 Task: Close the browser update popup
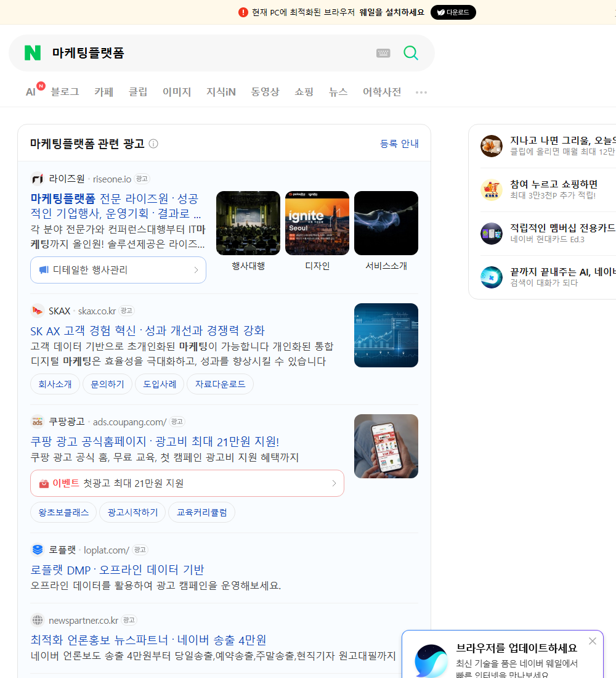click(x=593, y=641)
